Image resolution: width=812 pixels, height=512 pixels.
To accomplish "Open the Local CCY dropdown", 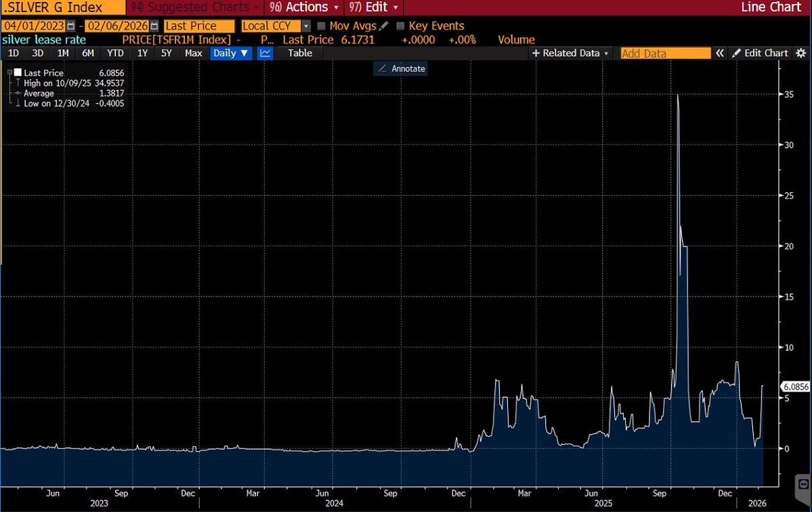I will [305, 26].
